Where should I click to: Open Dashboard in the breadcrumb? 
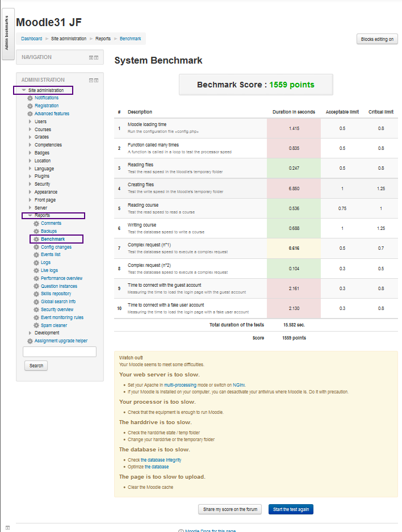click(x=32, y=39)
